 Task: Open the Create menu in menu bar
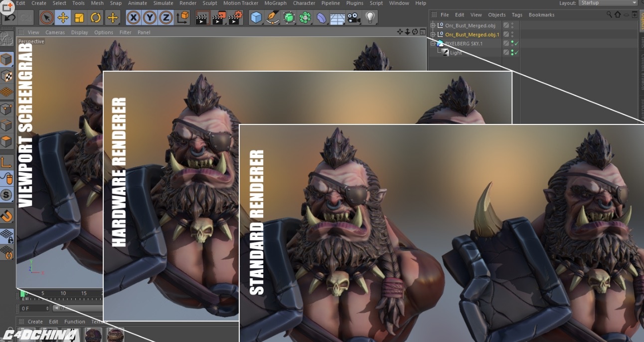click(x=39, y=3)
